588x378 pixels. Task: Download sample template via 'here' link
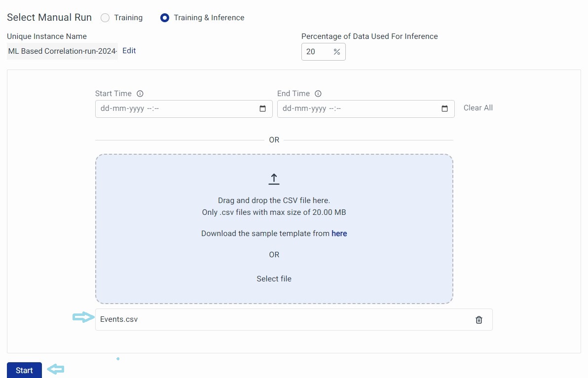(x=339, y=234)
